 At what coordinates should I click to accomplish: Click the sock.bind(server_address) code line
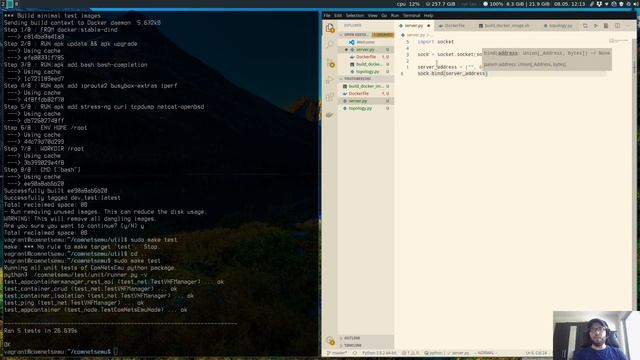452,73
